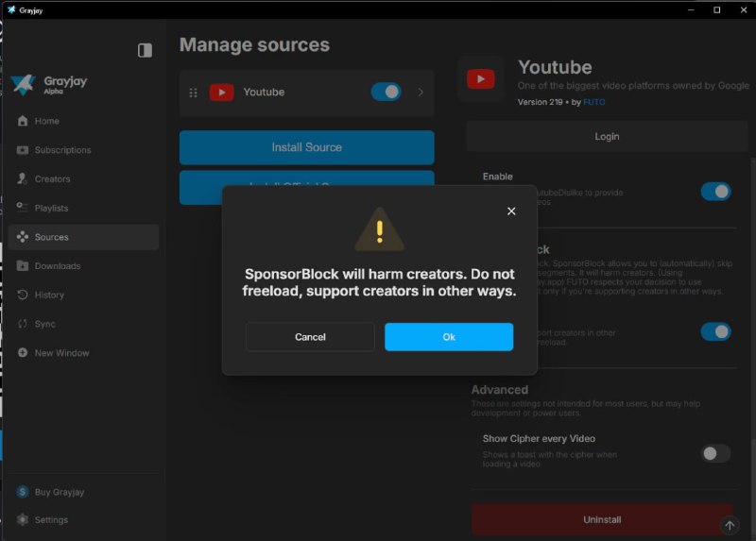Viewport: 756px width, 541px height.
Task: Click the Buy Grayjay dollar icon
Action: pos(22,491)
